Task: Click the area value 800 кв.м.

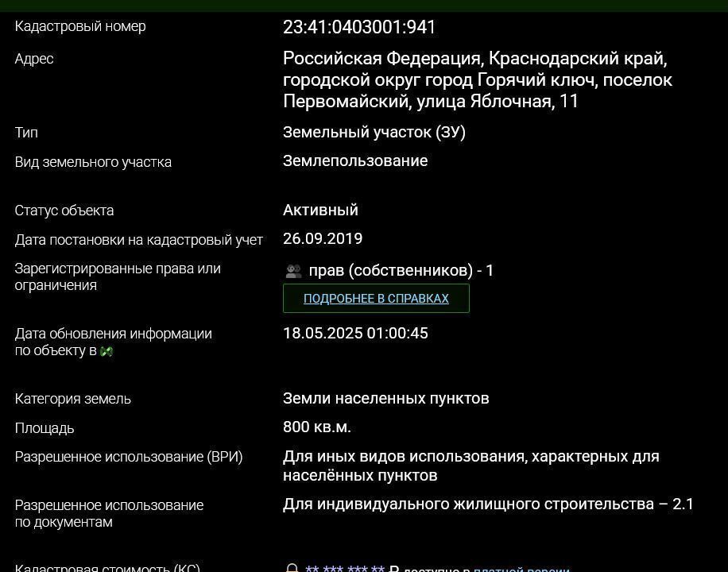Action: coord(316,427)
